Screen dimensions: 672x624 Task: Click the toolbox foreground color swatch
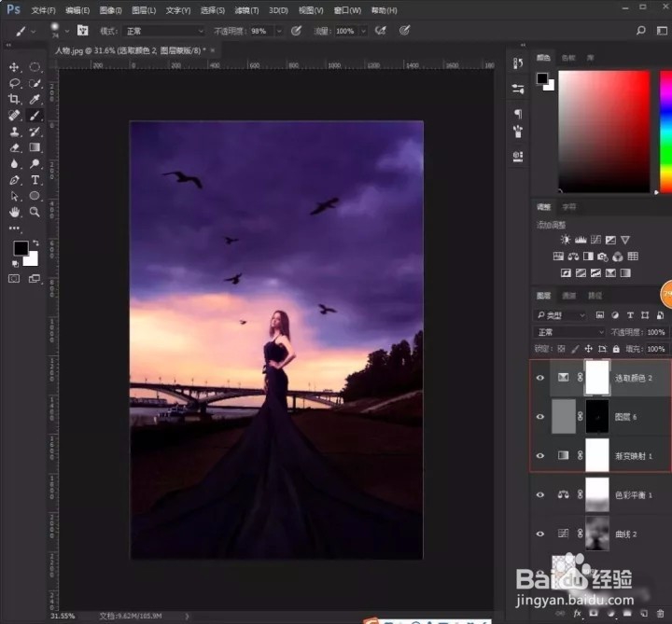click(x=21, y=248)
